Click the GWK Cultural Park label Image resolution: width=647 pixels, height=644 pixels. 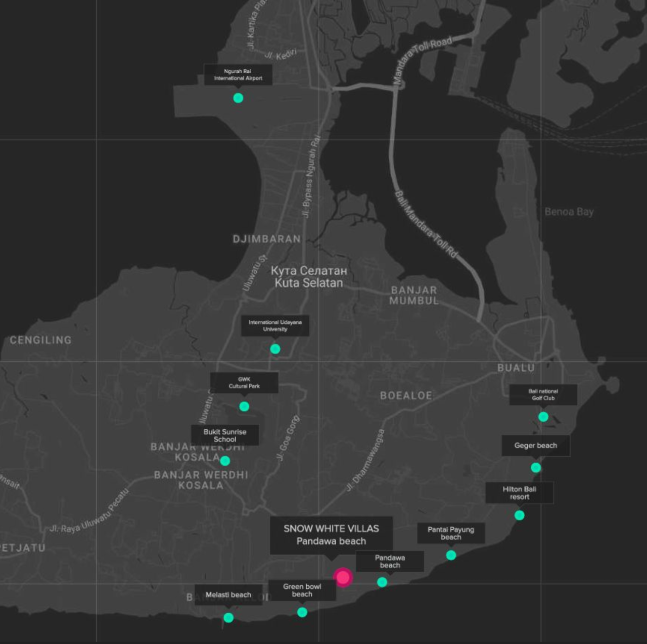[244, 383]
